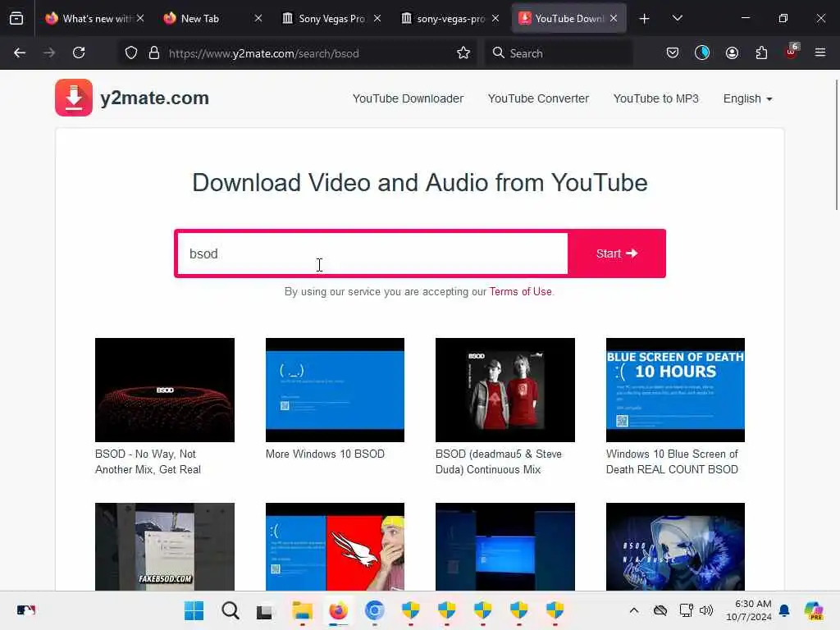Click the Start button
The width and height of the screenshot is (840, 630).
point(617,253)
